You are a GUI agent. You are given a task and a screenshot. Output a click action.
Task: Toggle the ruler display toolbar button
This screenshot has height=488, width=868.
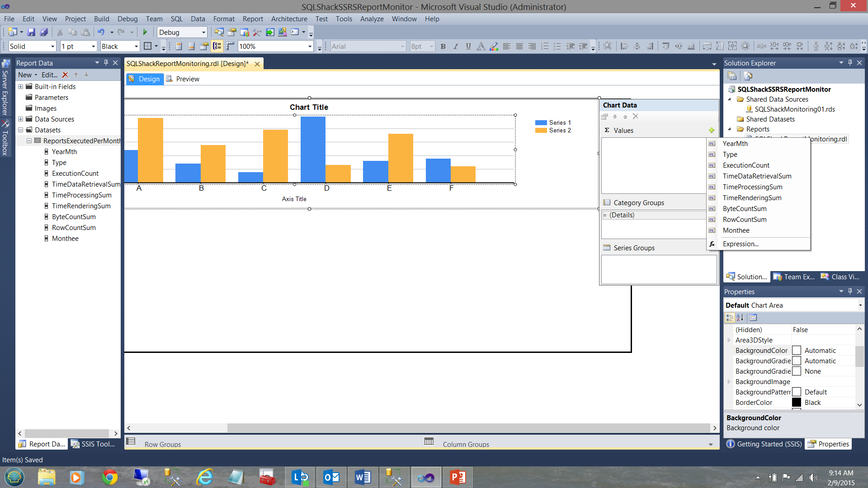coord(230,46)
